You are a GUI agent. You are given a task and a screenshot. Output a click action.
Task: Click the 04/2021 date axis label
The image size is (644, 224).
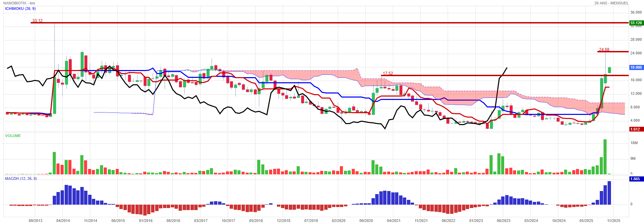394,221
